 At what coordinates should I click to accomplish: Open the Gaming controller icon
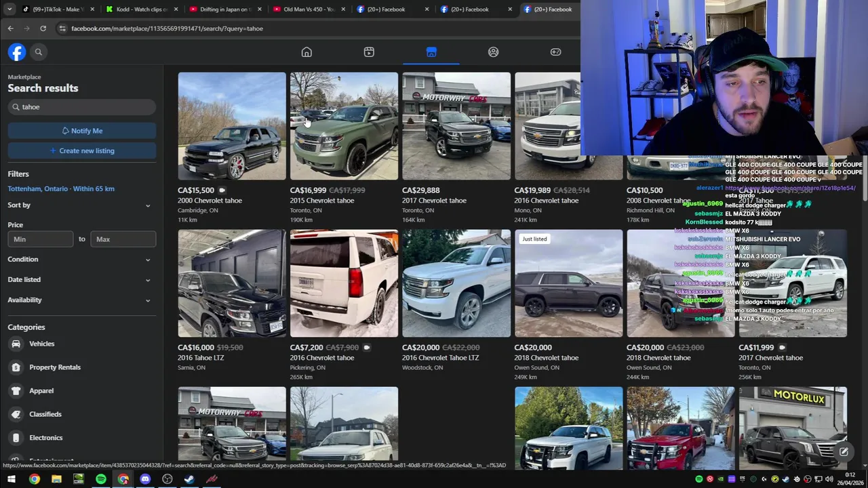coord(555,52)
